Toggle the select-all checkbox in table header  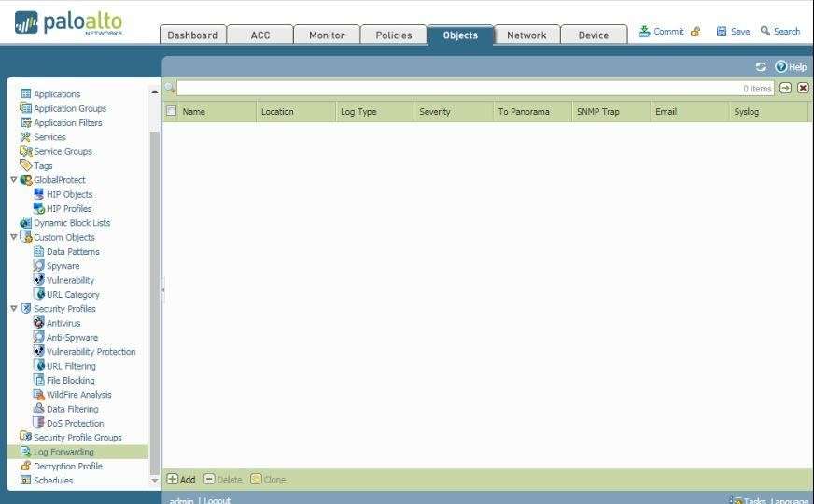[171, 111]
